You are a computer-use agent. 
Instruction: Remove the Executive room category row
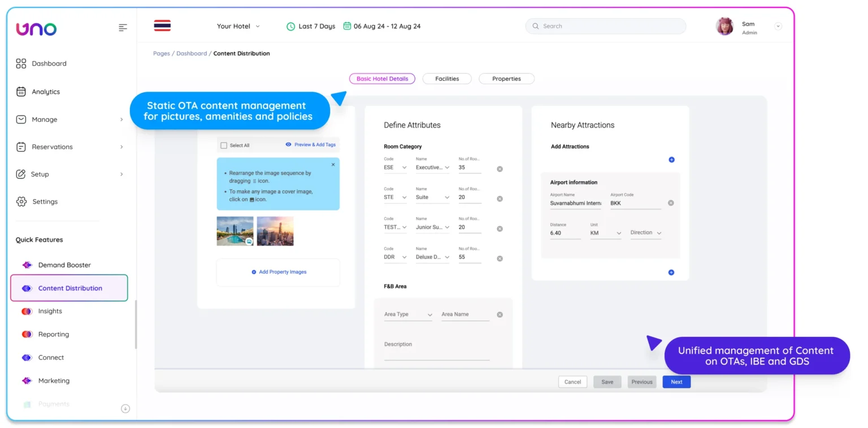[x=500, y=169]
